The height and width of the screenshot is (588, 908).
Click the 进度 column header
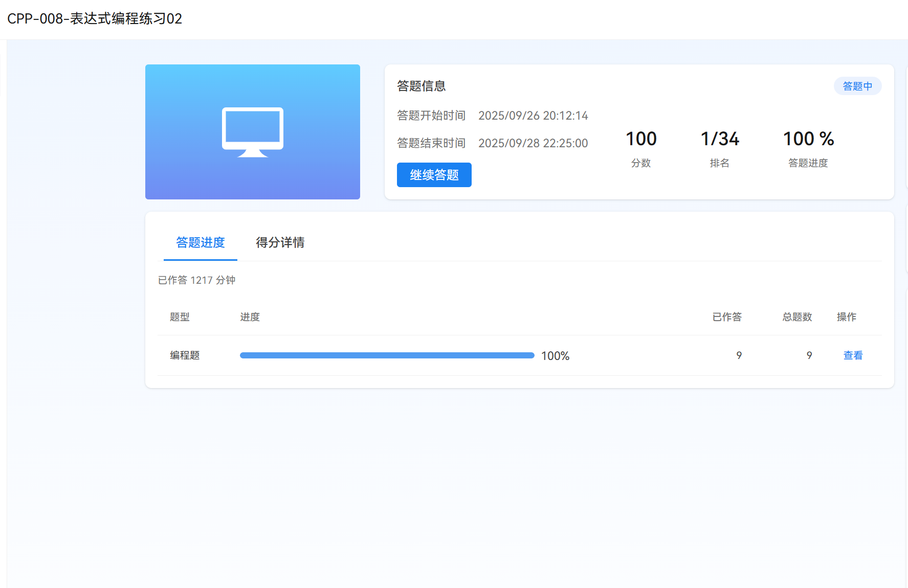coord(250,317)
